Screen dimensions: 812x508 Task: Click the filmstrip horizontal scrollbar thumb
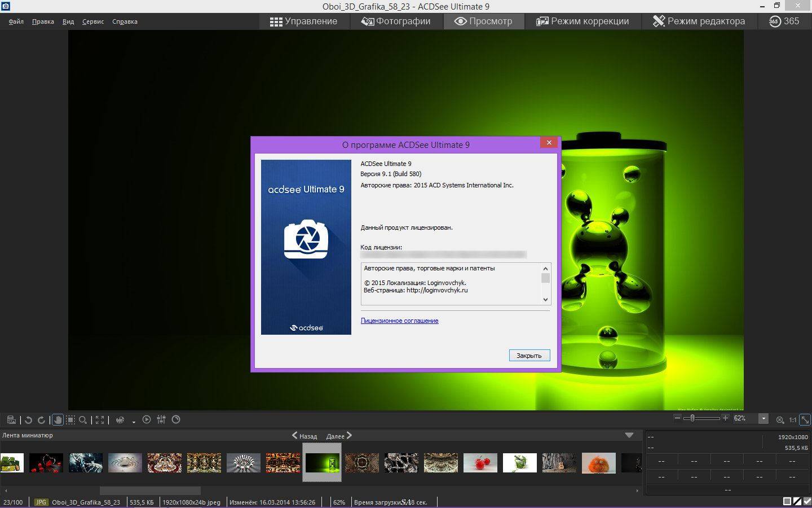tap(150, 491)
